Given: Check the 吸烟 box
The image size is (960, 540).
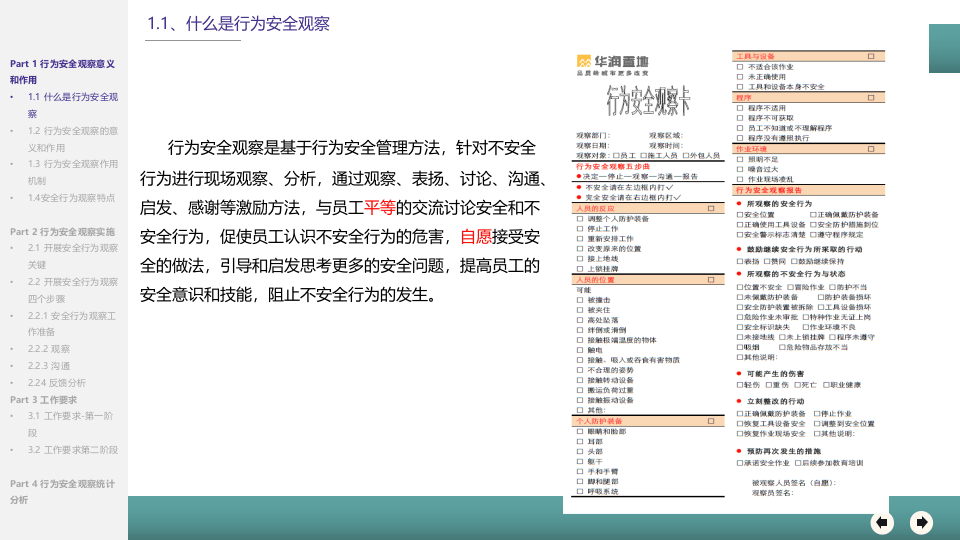Looking at the screenshot, I should pos(740,347).
